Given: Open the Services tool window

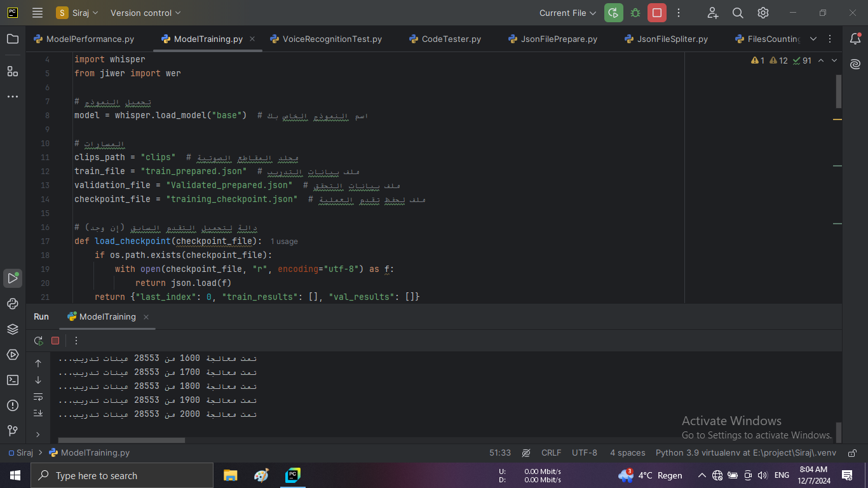Looking at the screenshot, I should point(13,355).
